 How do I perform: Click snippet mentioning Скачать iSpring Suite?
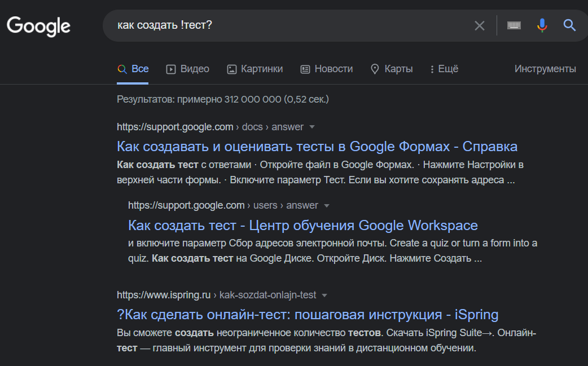point(326,340)
